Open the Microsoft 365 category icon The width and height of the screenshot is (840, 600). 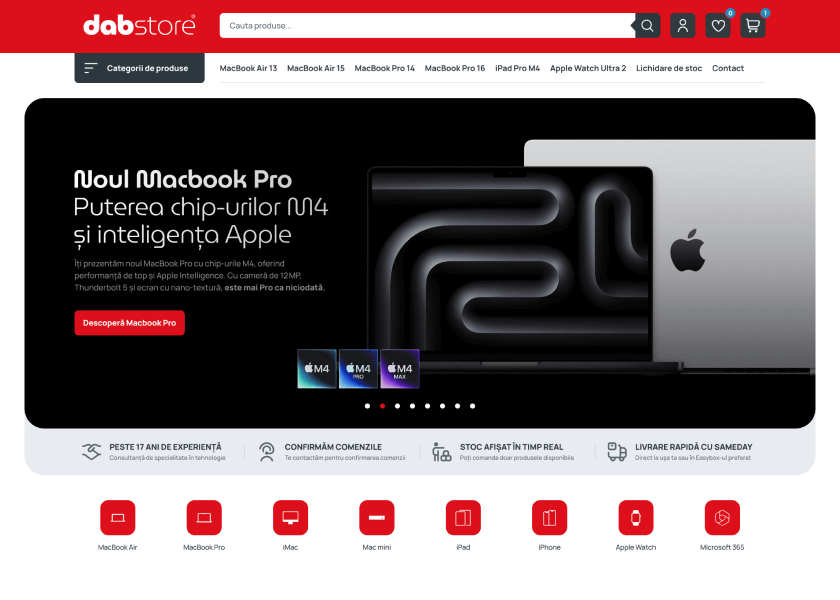(722, 517)
